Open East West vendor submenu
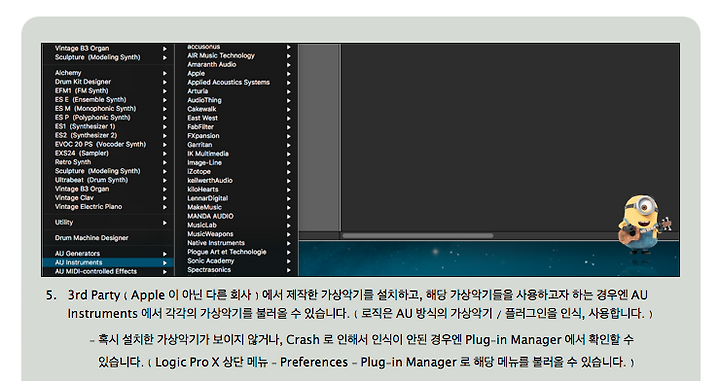Screen dimensions: 720x381 click(237, 118)
